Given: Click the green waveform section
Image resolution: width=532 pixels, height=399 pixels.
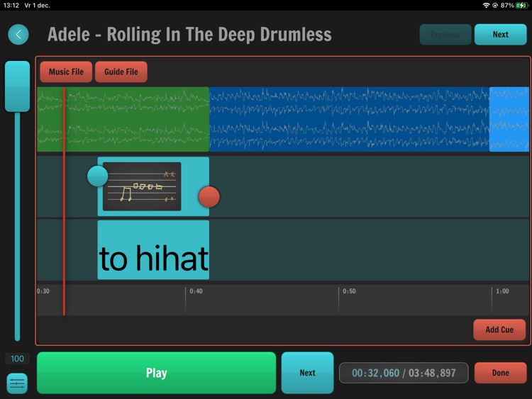Looking at the screenshot, I should (x=123, y=119).
